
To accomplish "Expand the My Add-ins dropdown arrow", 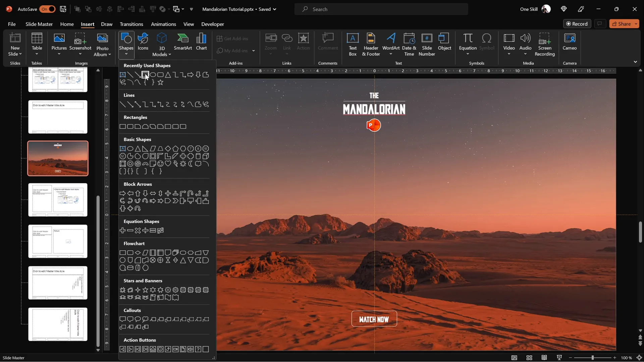I will [x=254, y=51].
